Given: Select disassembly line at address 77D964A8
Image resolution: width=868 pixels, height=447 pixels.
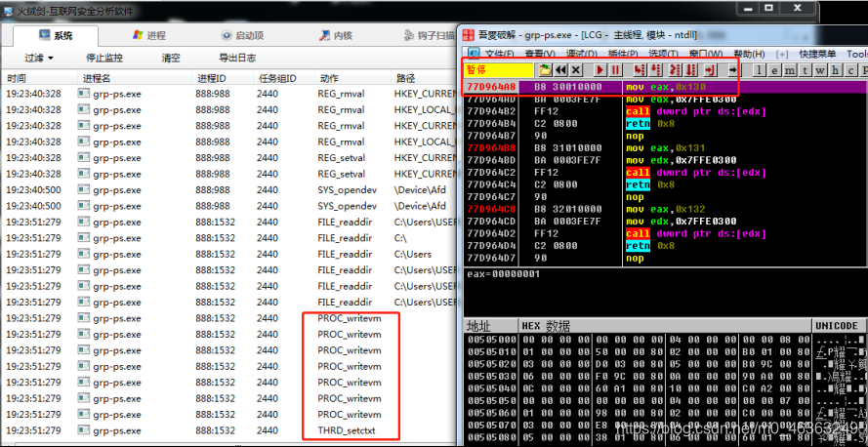Looking at the screenshot, I should tap(663, 87).
